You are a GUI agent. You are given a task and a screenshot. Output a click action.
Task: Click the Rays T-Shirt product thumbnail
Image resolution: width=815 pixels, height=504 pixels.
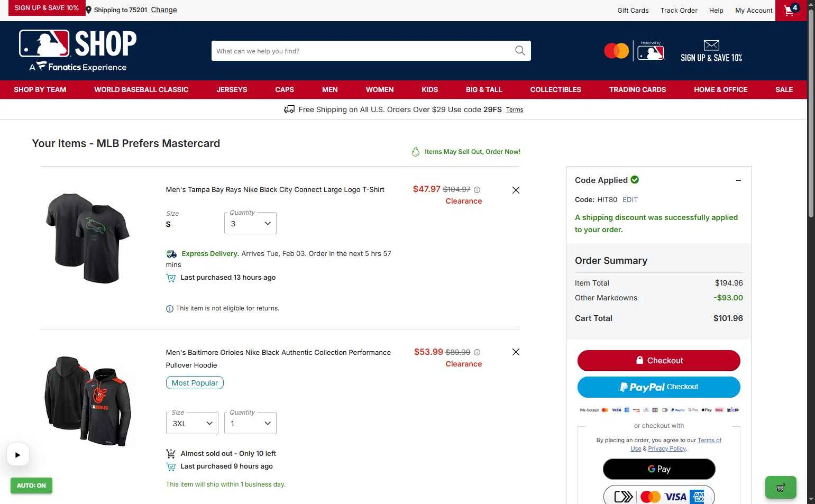pyautogui.click(x=88, y=238)
